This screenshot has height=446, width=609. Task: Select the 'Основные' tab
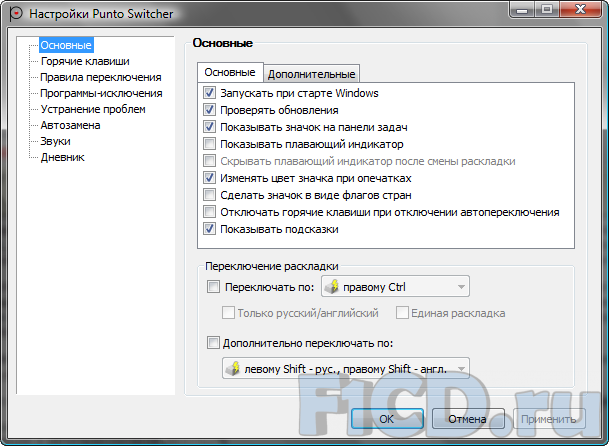(x=230, y=72)
